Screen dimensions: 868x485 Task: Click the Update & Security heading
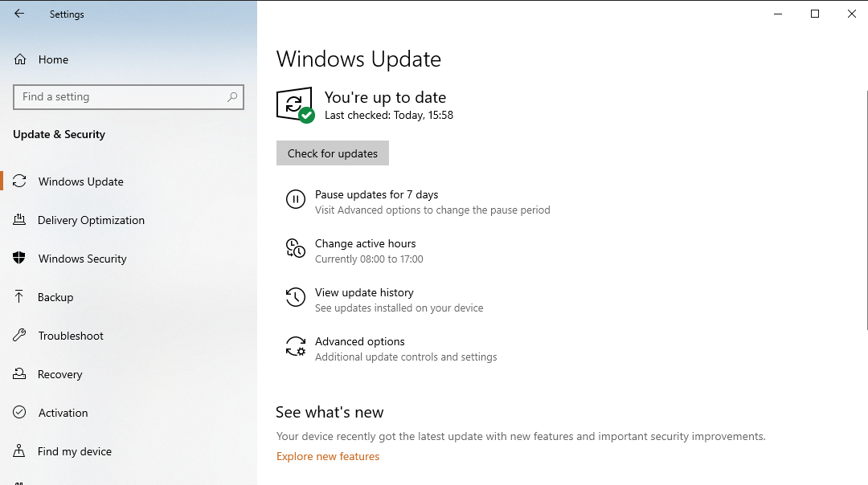pos(59,134)
